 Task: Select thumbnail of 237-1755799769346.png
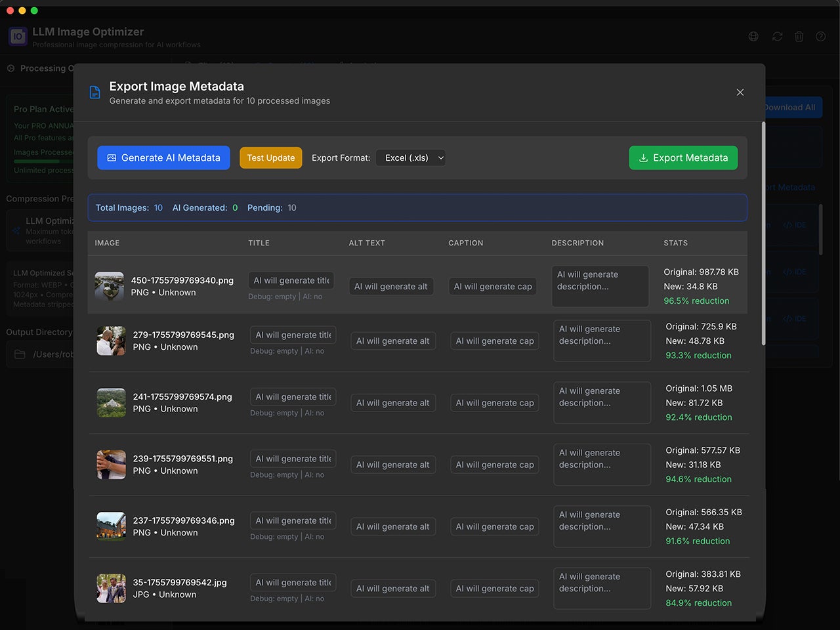[x=111, y=526]
